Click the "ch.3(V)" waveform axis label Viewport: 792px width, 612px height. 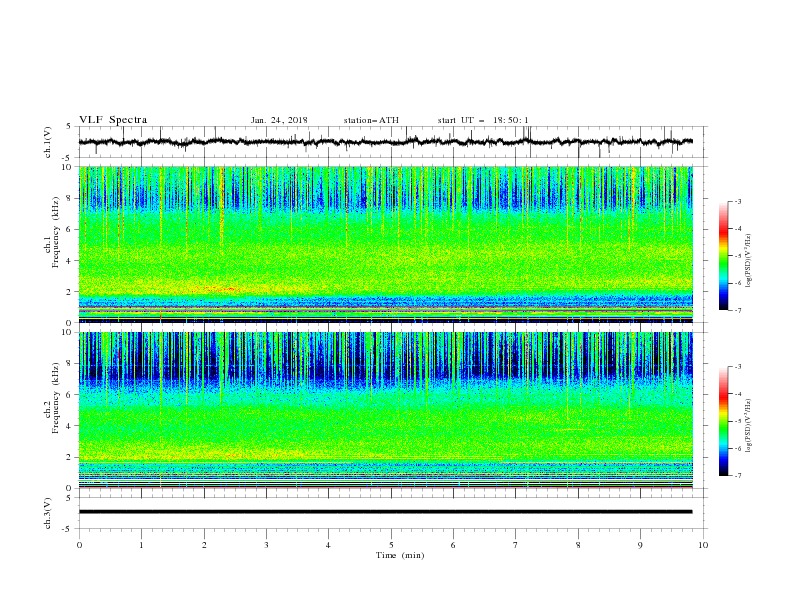48,513
